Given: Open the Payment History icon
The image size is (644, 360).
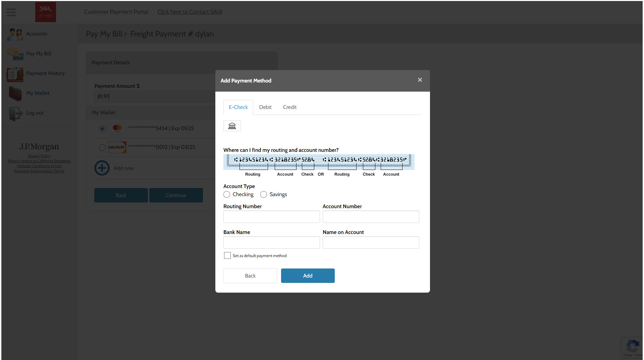Looking at the screenshot, I should pos(15,74).
